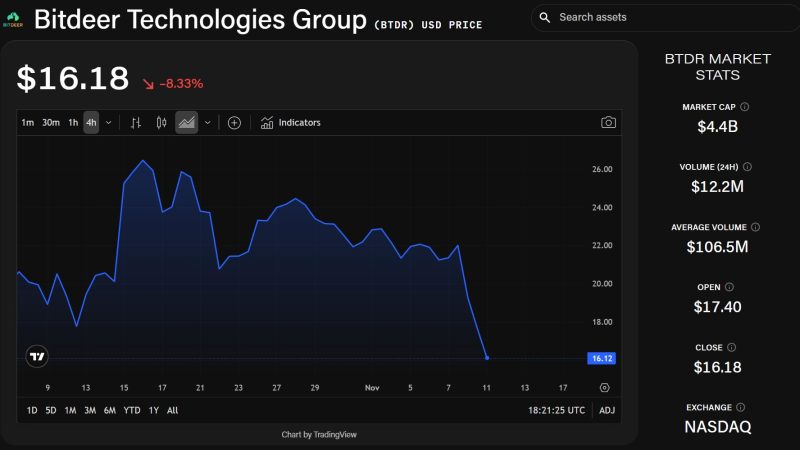
Task: Toggle the area chart style button
Action: [186, 123]
